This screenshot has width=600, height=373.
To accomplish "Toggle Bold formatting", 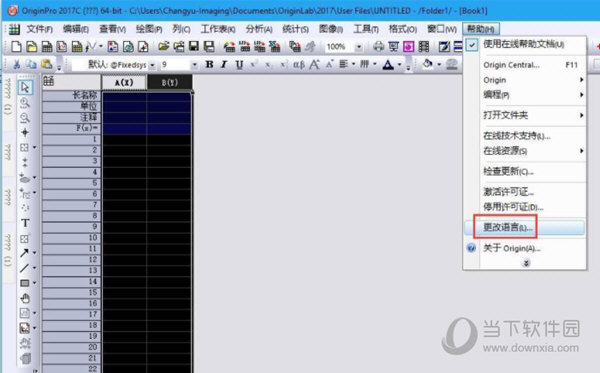I will tap(209, 65).
